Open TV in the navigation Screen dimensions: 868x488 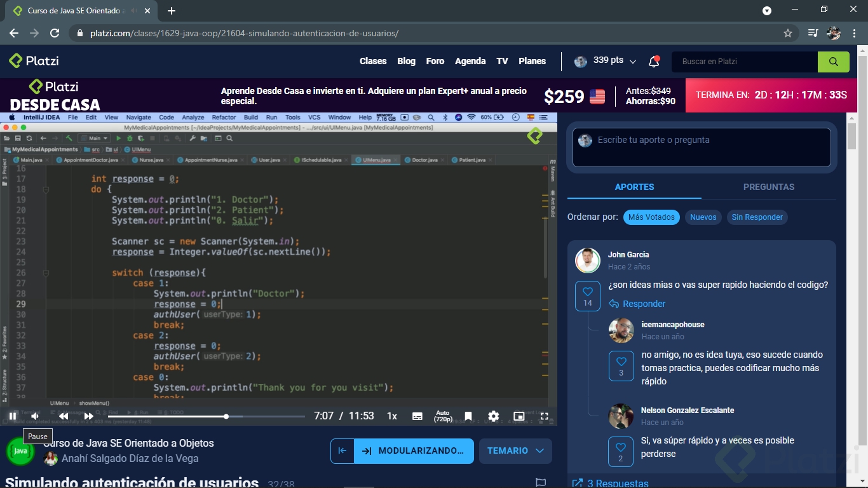tap(502, 61)
